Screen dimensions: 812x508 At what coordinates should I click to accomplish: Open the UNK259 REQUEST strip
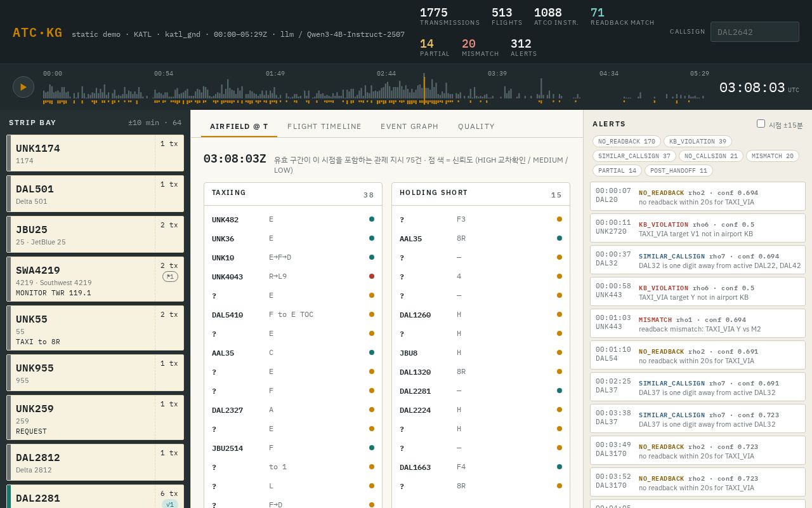95,418
